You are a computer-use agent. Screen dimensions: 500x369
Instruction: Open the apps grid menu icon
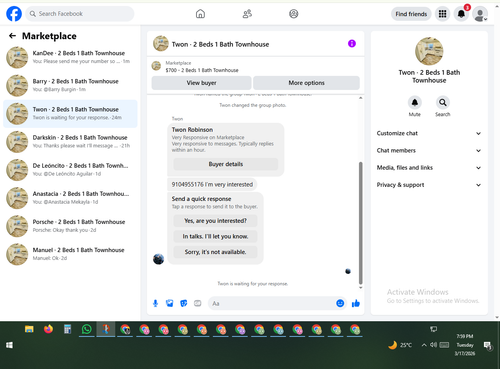[442, 14]
